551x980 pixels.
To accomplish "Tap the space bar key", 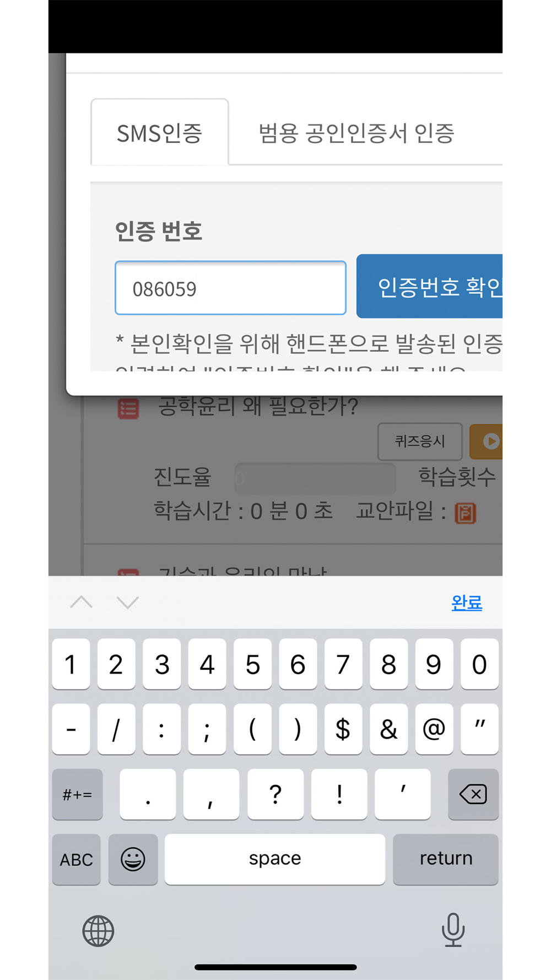I will pyautogui.click(x=275, y=859).
